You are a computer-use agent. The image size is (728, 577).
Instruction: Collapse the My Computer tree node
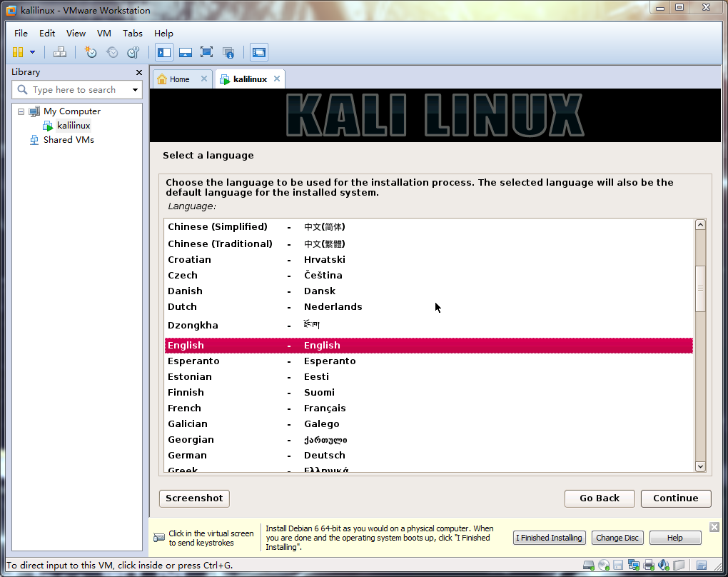click(x=21, y=111)
